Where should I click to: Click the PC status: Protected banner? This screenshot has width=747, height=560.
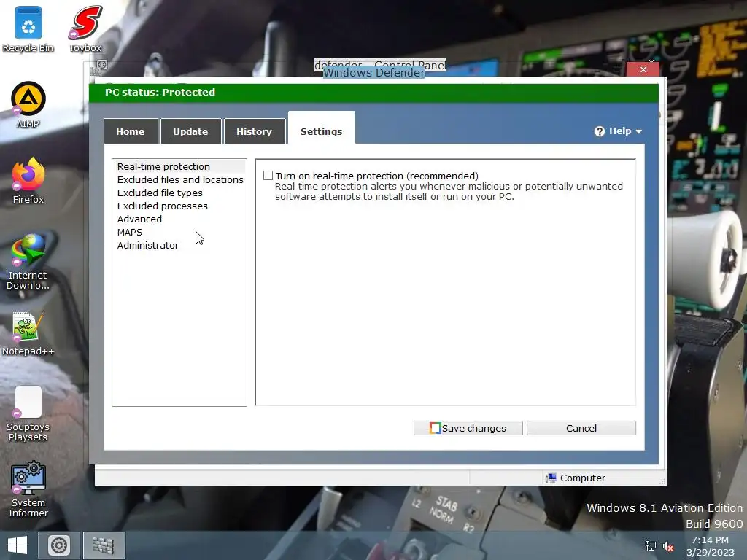pyautogui.click(x=373, y=93)
